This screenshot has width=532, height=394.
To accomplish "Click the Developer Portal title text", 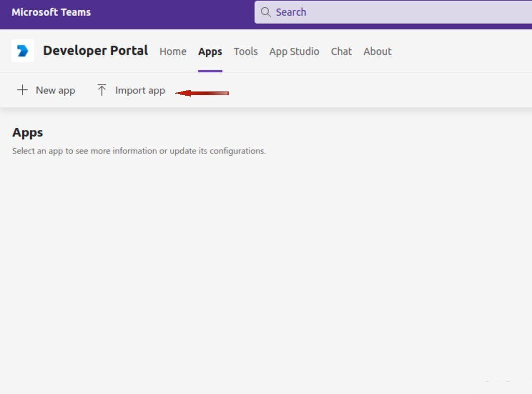I will coord(96,50).
